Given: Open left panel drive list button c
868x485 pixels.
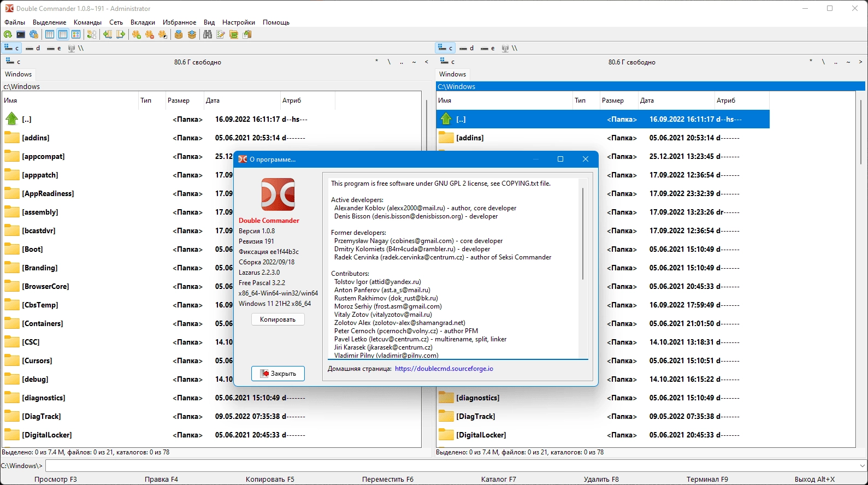Looking at the screenshot, I should [x=13, y=62].
